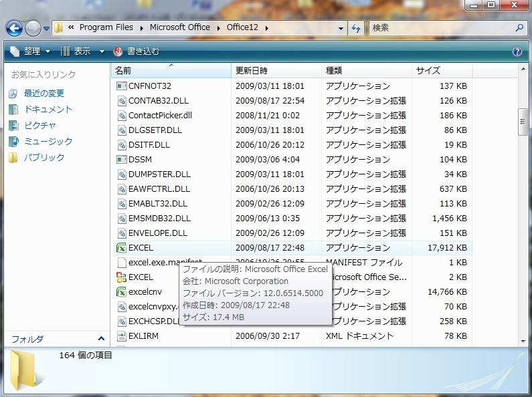Select DUMPSTER.DLL file icon
532x397 pixels.
[122, 174]
